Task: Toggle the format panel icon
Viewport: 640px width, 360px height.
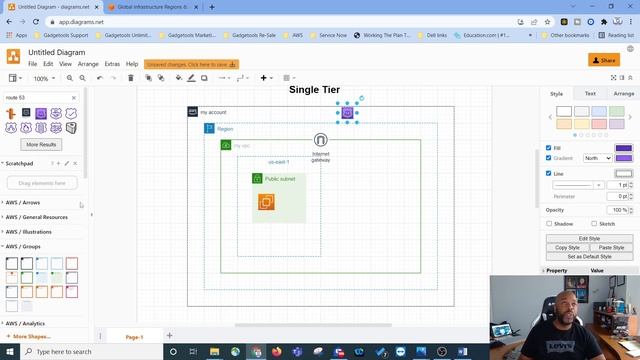Action: pos(622,78)
